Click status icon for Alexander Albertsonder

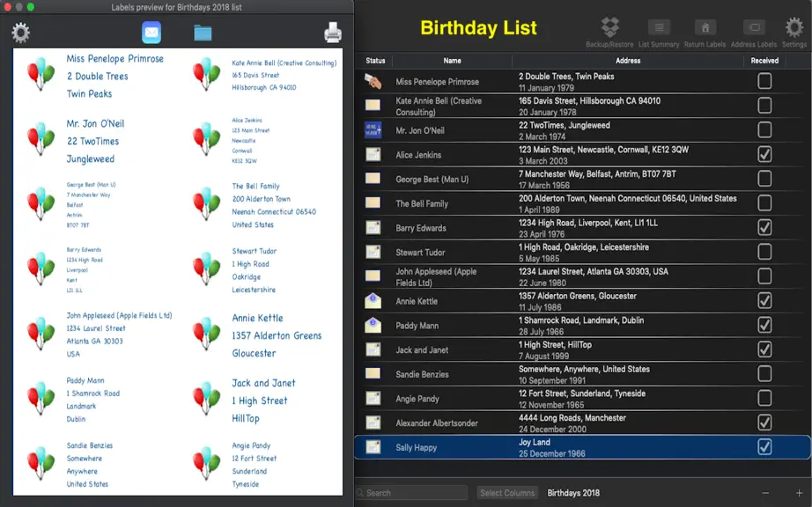pos(373,422)
